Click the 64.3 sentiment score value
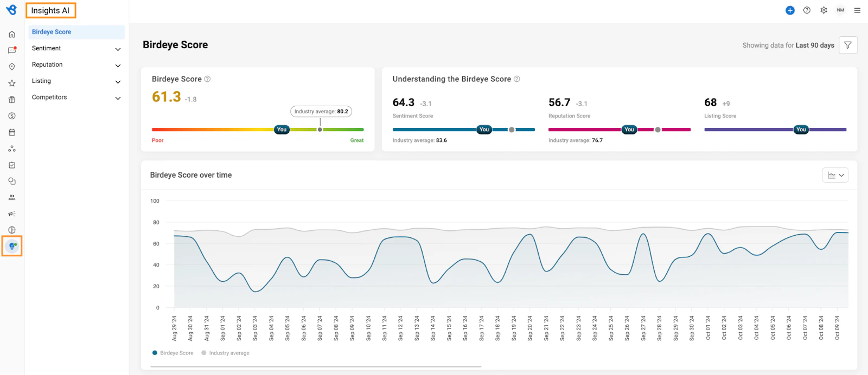The height and width of the screenshot is (375, 868). 404,102
